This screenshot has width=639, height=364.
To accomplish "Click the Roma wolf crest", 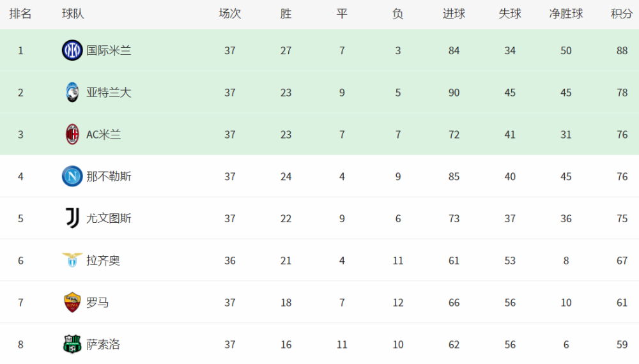I will point(72,302).
